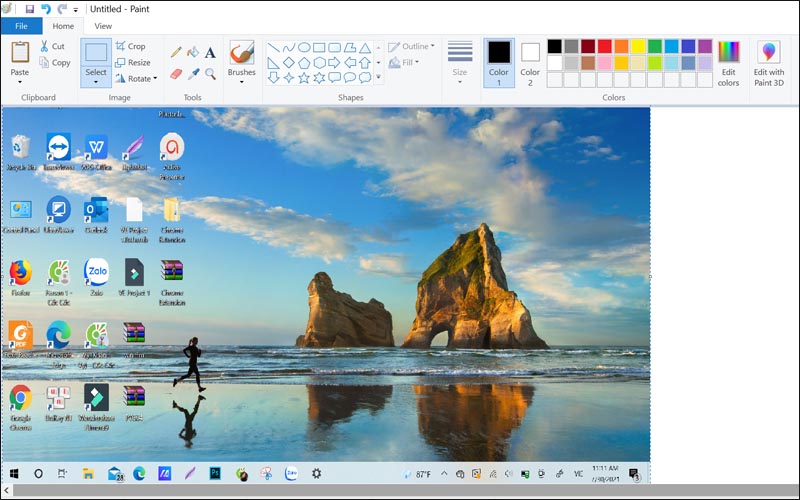The image size is (800, 500).
Task: Open the shape Outline dropdown
Action: 411,46
